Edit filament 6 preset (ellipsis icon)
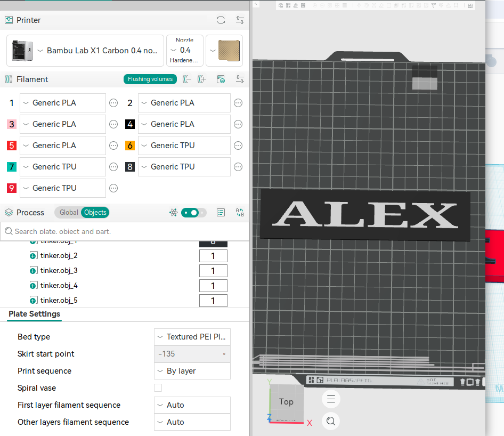This screenshot has width=504, height=436. tap(238, 146)
